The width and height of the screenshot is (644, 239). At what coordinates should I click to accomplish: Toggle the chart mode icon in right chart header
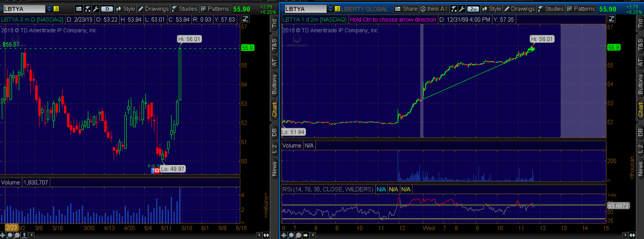pyautogui.click(x=612, y=19)
